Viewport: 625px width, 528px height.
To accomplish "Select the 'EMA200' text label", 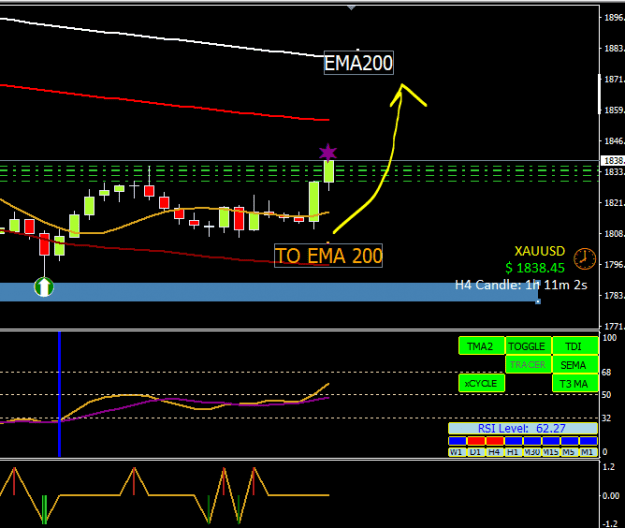I will pos(358,63).
